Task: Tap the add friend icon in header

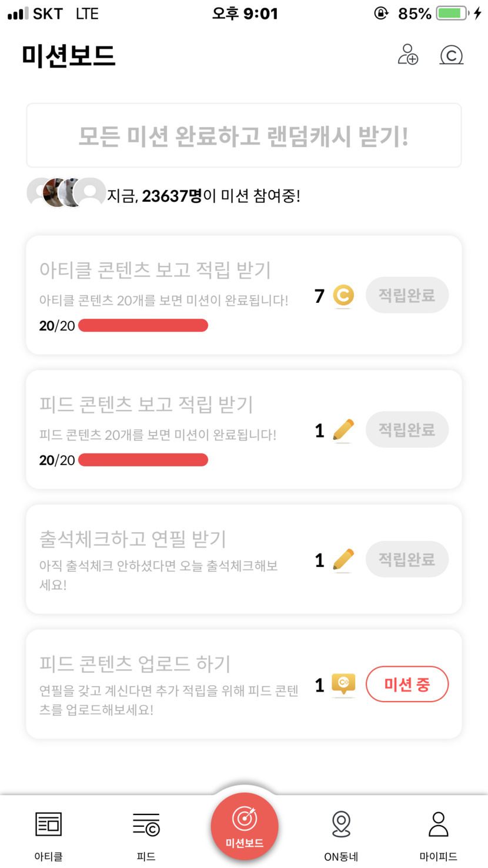Action: click(407, 55)
